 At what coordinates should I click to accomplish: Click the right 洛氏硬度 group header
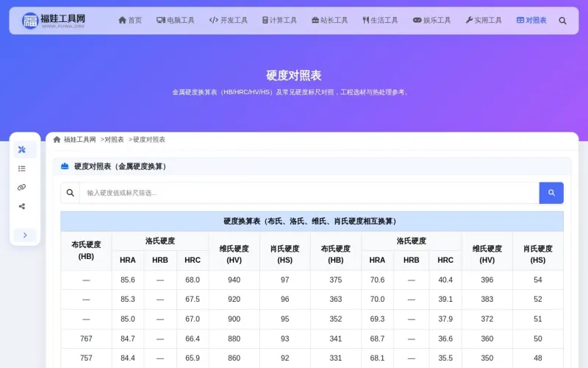coord(412,241)
